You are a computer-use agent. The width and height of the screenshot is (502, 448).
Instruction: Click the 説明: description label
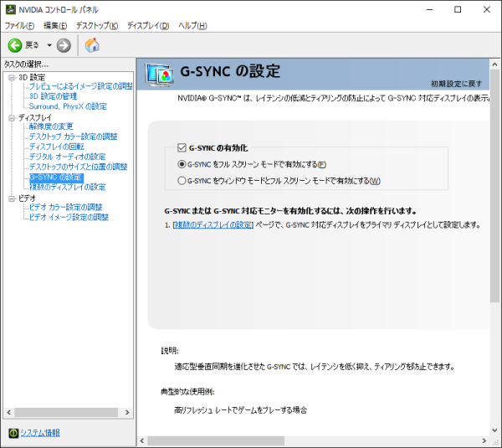click(x=170, y=351)
